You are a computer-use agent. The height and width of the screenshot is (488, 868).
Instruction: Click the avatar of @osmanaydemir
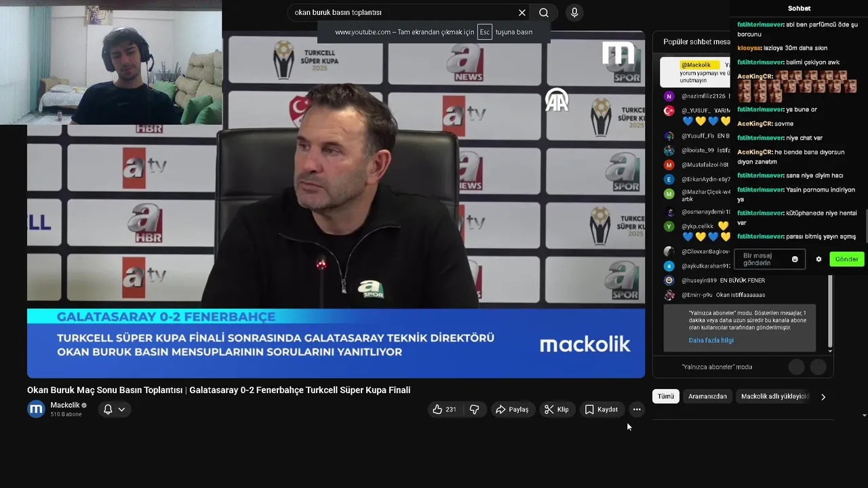[669, 212]
